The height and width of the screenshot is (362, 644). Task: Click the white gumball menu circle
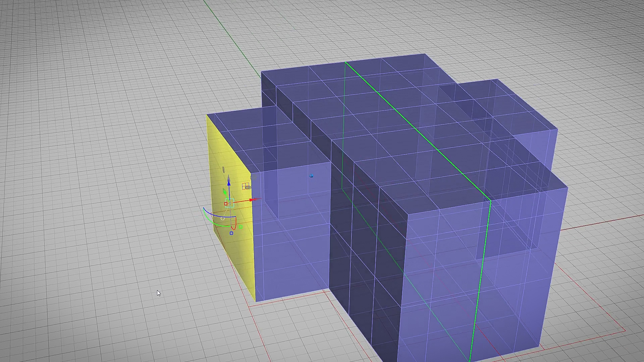pyautogui.click(x=223, y=219)
